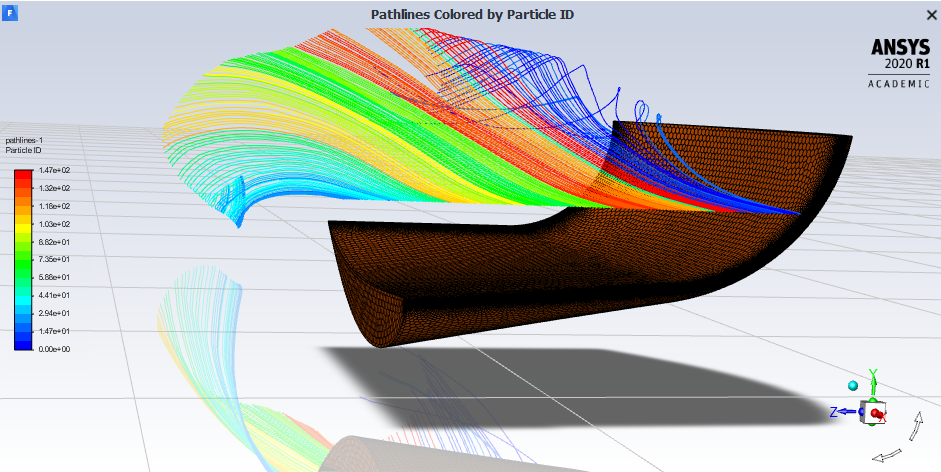This screenshot has width=941, height=472.
Task: Close the Pathlines graphics window
Action: coord(931,16)
